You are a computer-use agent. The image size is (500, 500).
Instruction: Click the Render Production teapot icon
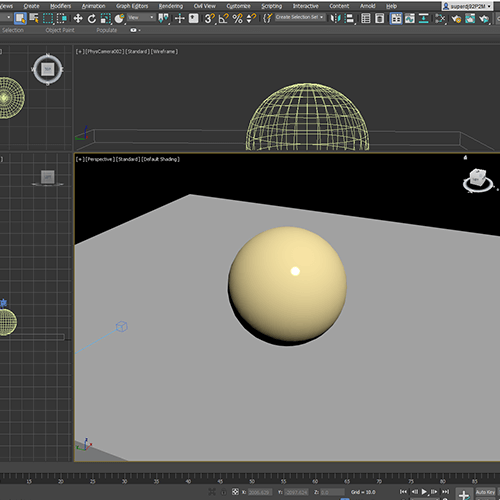tap(484, 18)
